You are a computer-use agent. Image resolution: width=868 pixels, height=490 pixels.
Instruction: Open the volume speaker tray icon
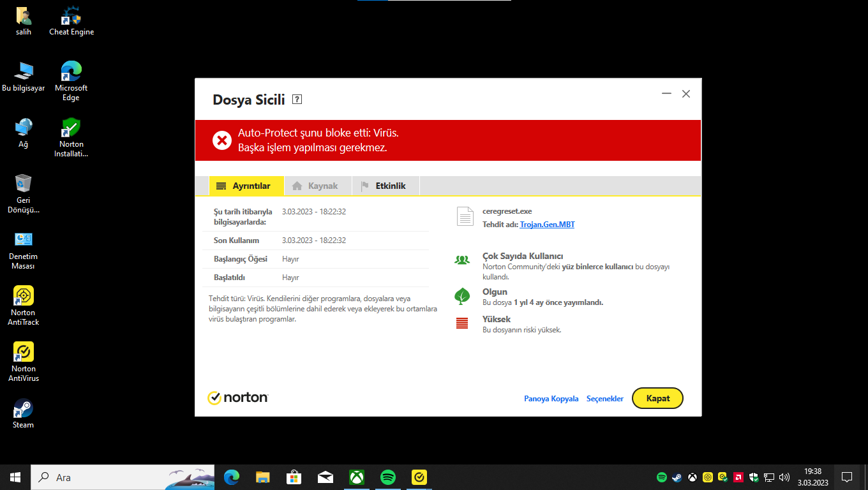784,477
